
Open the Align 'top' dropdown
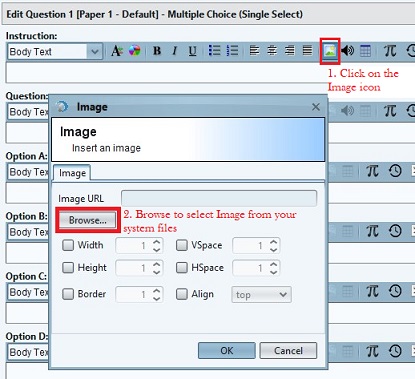(261, 295)
